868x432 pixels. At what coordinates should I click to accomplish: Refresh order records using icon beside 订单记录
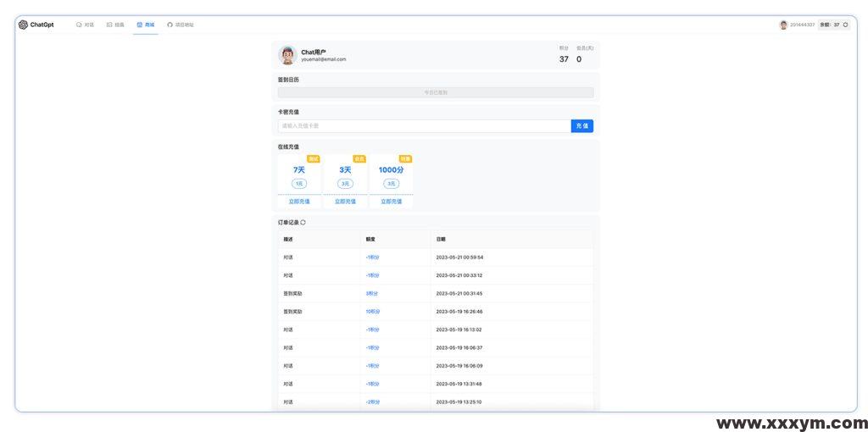pos(303,223)
